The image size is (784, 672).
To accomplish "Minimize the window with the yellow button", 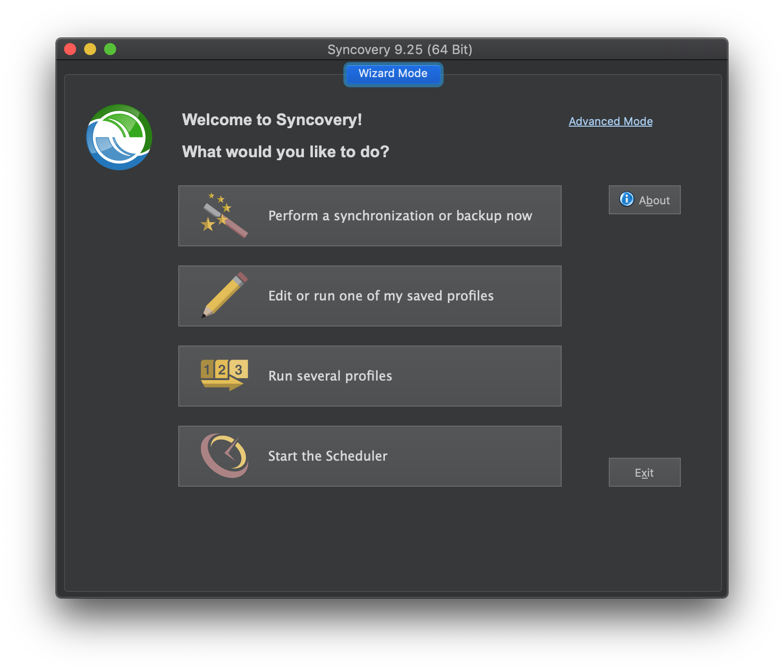I will pyautogui.click(x=90, y=49).
